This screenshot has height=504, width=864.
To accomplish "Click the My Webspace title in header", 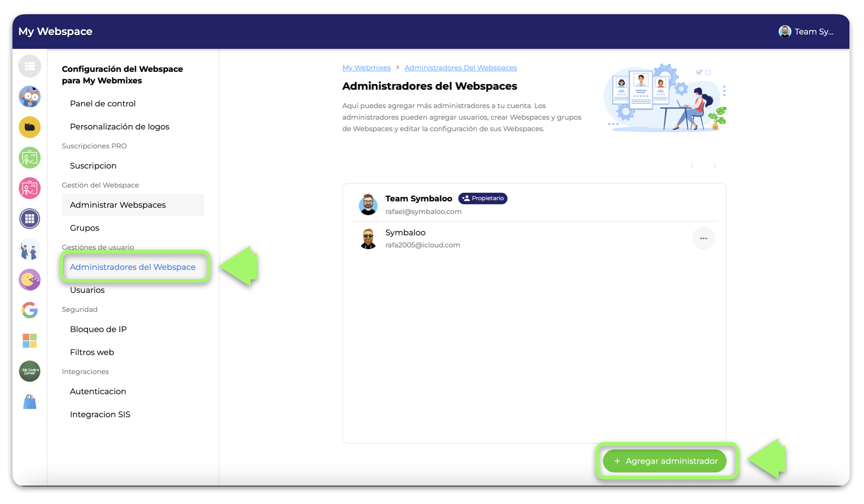I will 55,32.
